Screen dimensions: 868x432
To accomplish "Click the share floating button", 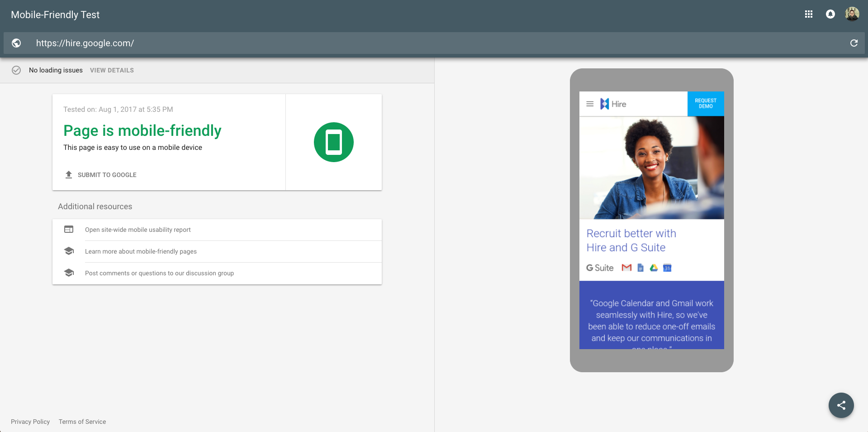I will 841,405.
